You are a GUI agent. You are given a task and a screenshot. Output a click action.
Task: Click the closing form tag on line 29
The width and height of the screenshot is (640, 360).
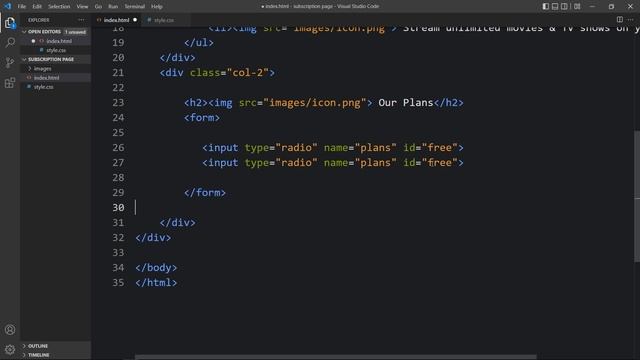tap(204, 192)
